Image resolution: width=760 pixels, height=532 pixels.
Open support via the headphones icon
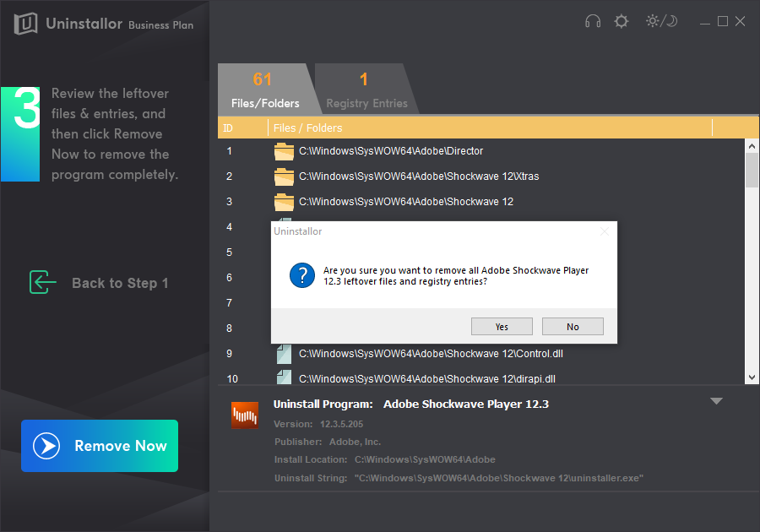[x=592, y=21]
